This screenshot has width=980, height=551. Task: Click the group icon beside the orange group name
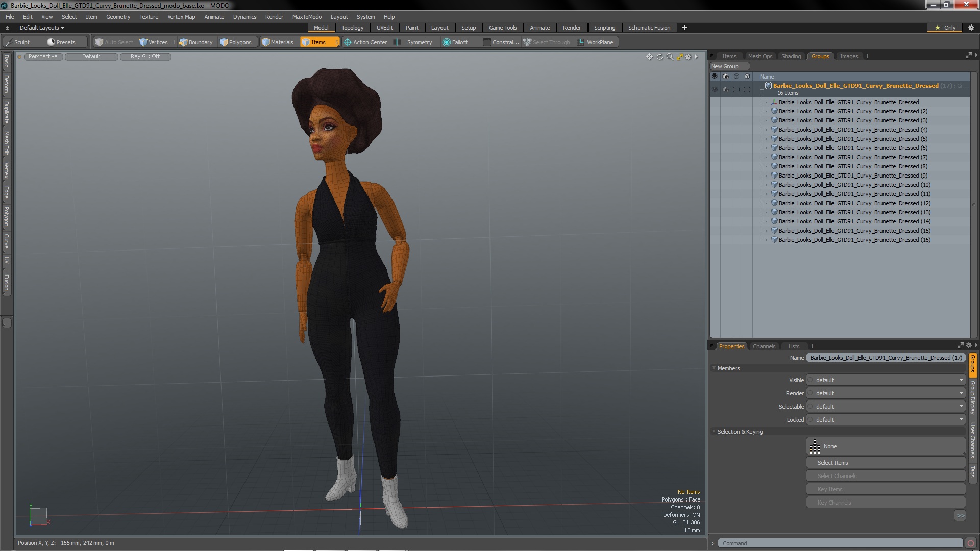click(x=768, y=86)
